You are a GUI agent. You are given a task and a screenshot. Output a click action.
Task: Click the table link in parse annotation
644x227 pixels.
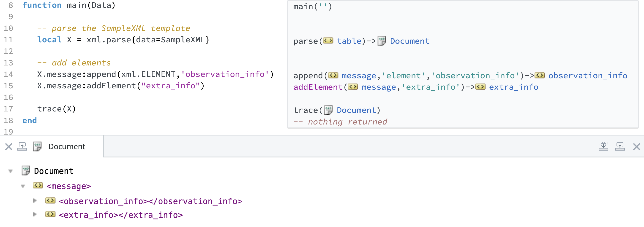pos(349,41)
